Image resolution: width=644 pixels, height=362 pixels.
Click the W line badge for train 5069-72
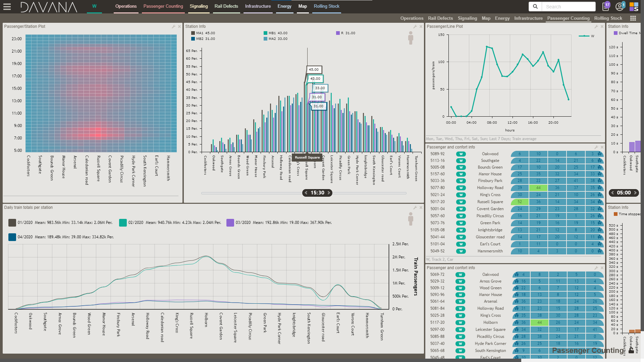click(x=461, y=275)
